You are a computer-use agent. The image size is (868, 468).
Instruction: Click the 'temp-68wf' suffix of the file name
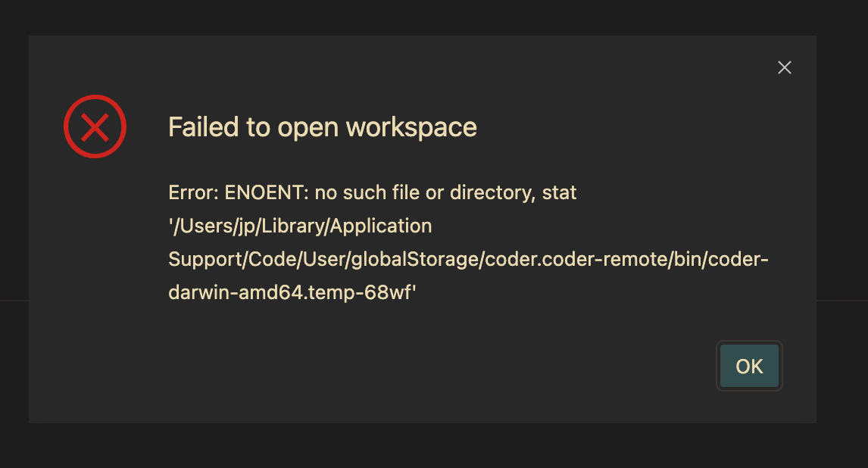click(361, 292)
